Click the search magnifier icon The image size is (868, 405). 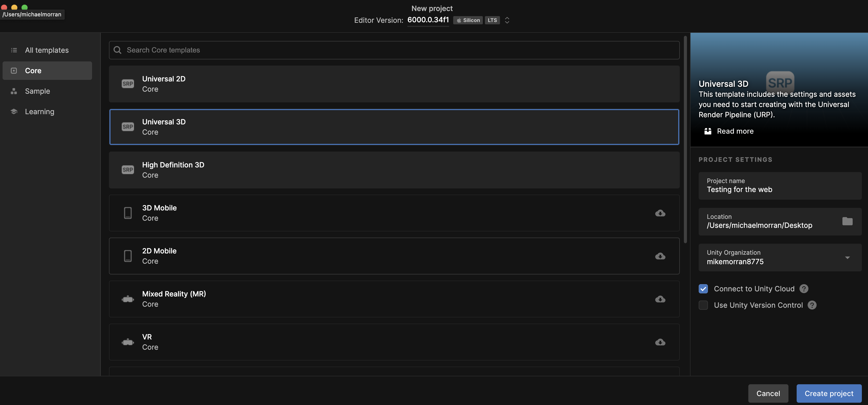117,50
